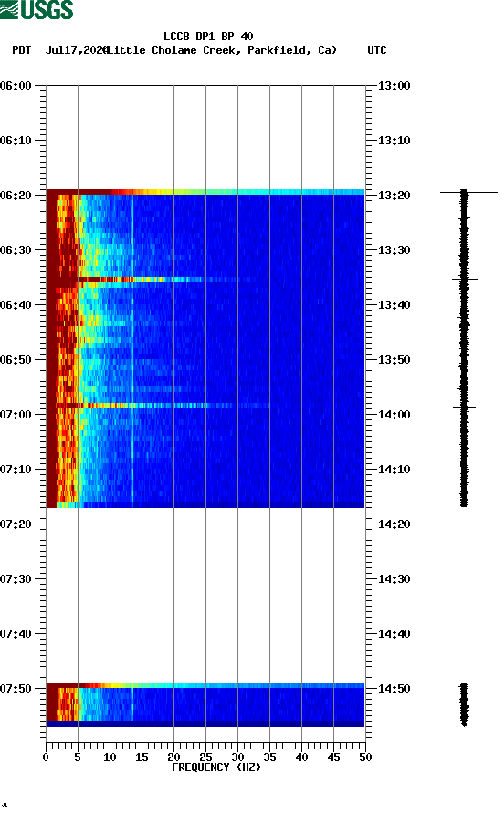This screenshot has width=504, height=815.
Task: Click the 06:20 PDT time label
Action: [16, 195]
